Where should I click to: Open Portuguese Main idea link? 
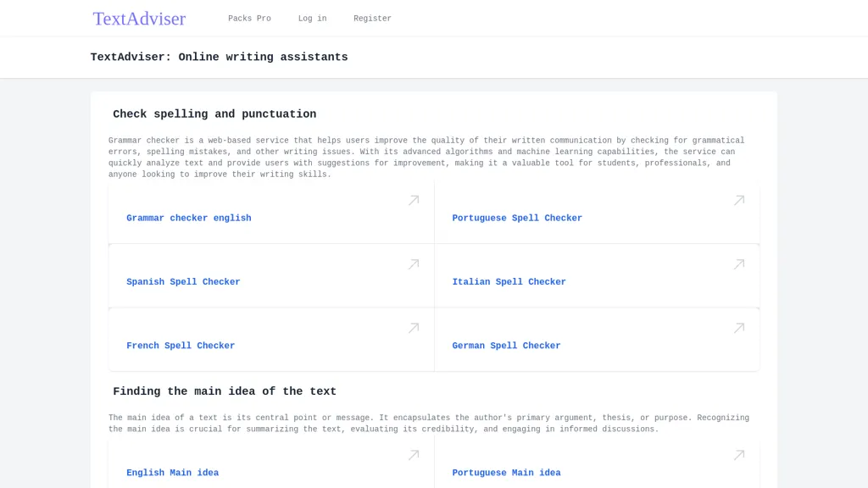pos(506,473)
